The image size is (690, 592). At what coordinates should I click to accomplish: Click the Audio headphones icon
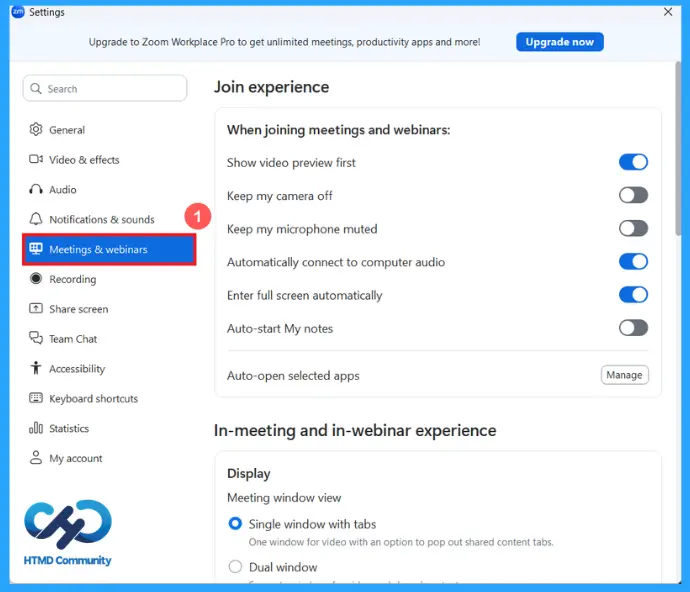(x=36, y=189)
